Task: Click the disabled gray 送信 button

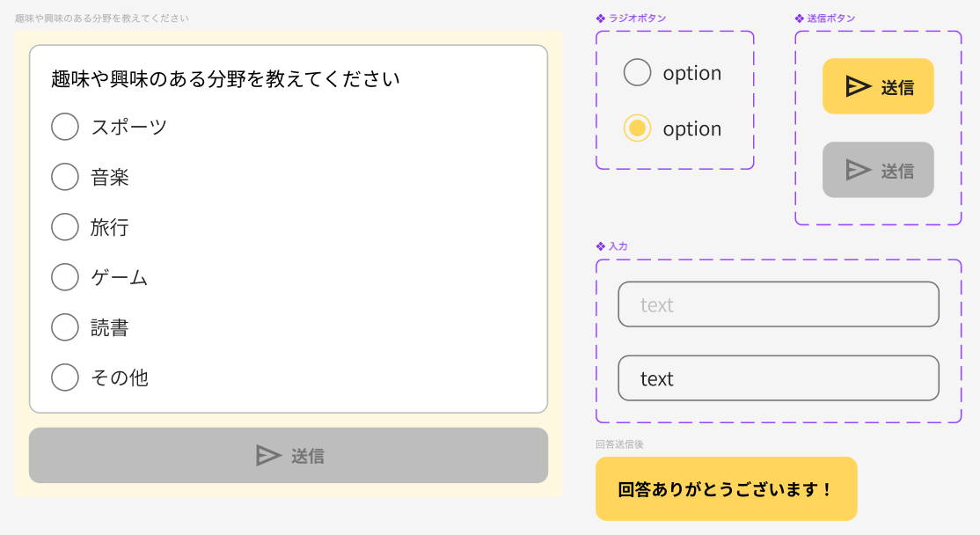Action: click(x=878, y=169)
